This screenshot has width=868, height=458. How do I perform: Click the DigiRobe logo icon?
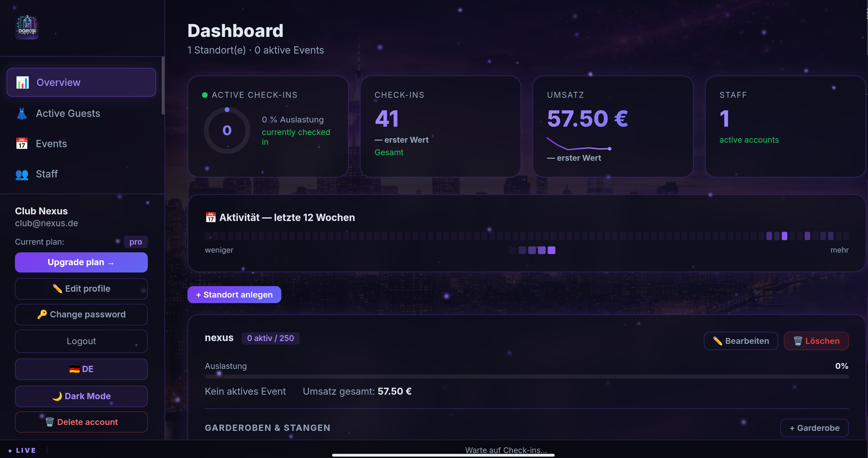27,27
